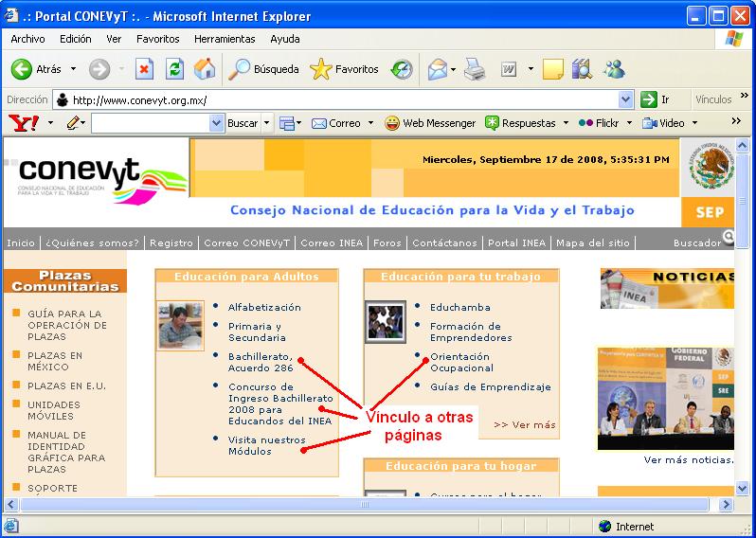756x538 pixels.
Task: Click the Alfabetización link
Action: click(264, 307)
